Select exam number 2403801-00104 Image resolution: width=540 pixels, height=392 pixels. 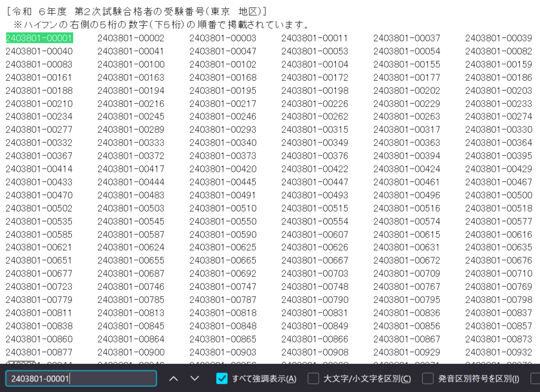(314, 64)
